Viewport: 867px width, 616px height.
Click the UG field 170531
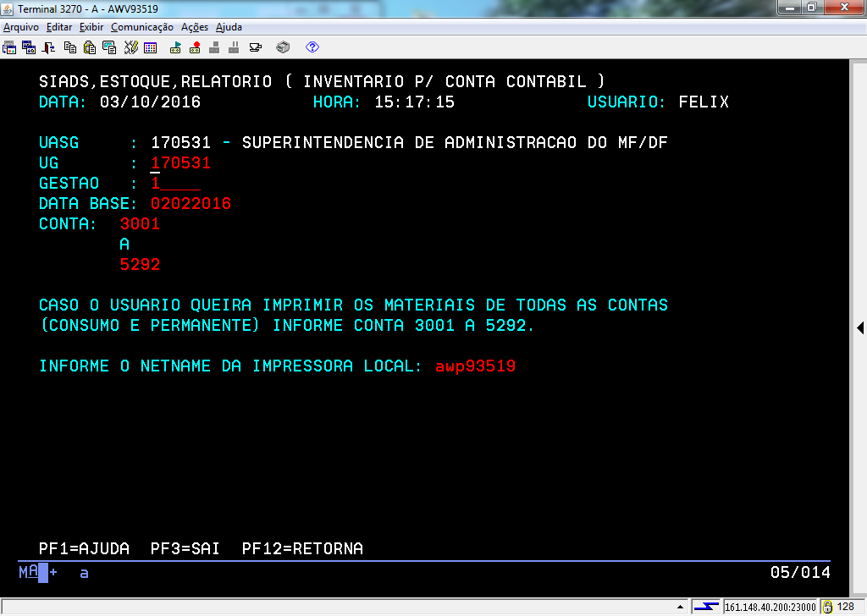point(181,163)
